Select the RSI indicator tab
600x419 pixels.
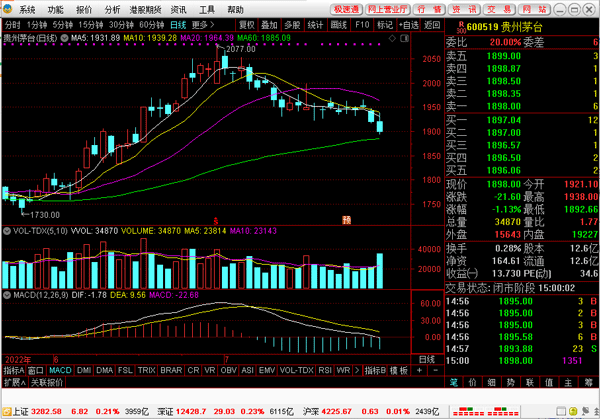click(x=325, y=370)
